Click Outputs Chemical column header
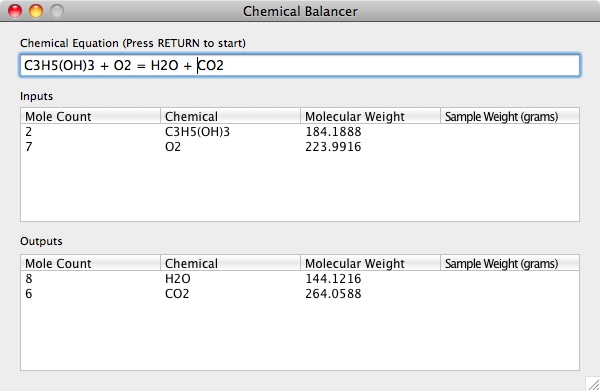The height and width of the screenshot is (391, 600). 230,263
